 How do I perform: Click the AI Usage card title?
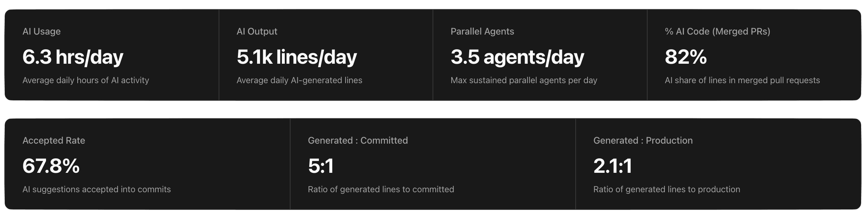click(41, 32)
